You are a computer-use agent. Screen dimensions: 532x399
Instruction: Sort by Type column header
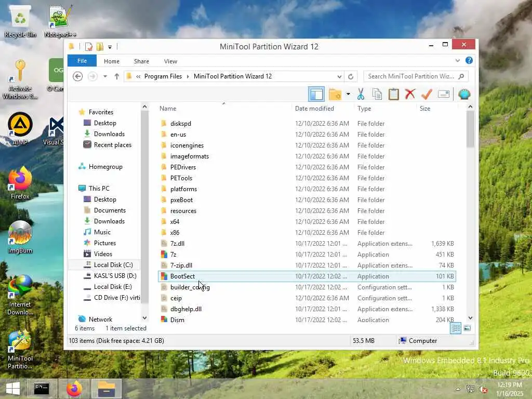[364, 109]
